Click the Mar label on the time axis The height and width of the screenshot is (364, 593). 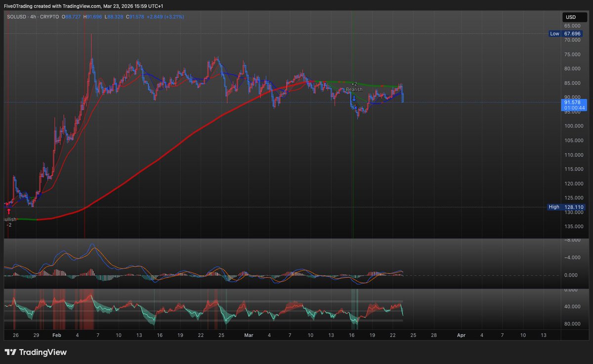pyautogui.click(x=248, y=335)
